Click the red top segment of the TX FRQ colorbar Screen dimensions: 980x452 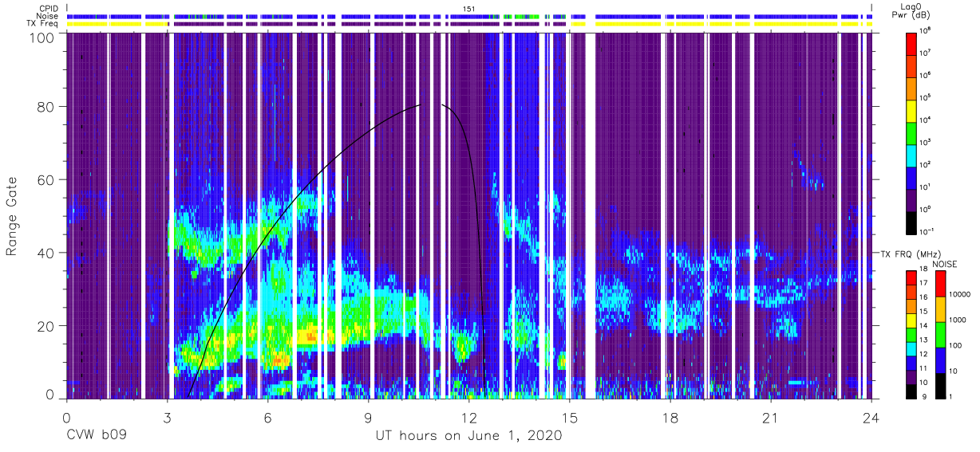[x=911, y=278]
